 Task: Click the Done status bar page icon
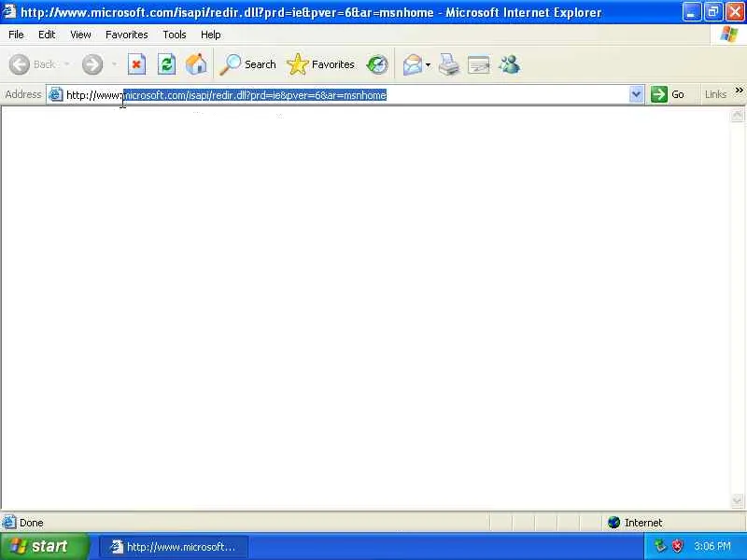(9, 523)
